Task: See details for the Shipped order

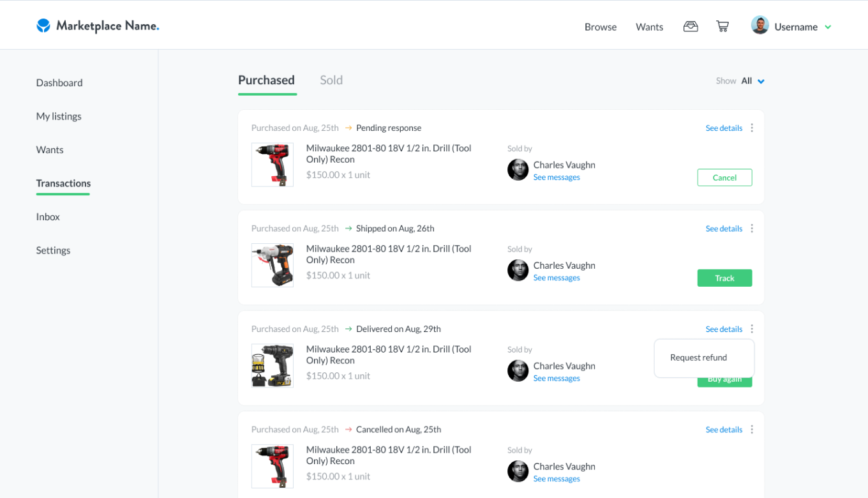Action: pyautogui.click(x=724, y=229)
